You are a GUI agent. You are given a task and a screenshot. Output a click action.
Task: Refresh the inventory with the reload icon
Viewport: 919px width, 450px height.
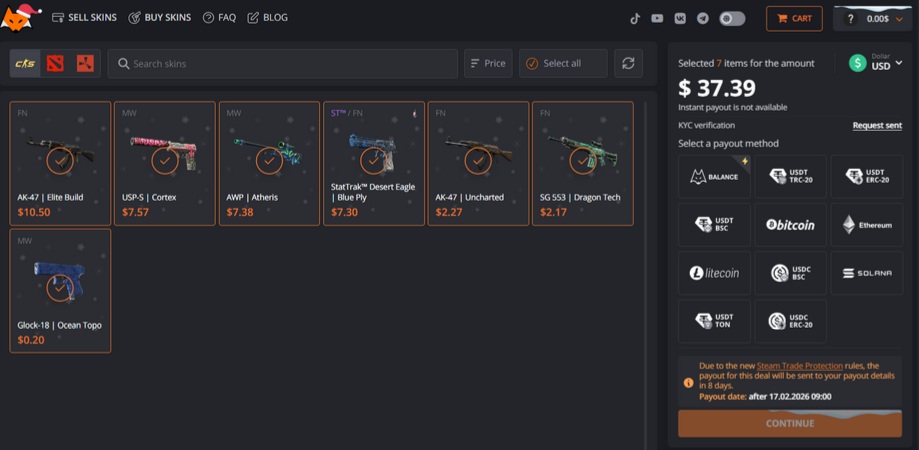(628, 63)
